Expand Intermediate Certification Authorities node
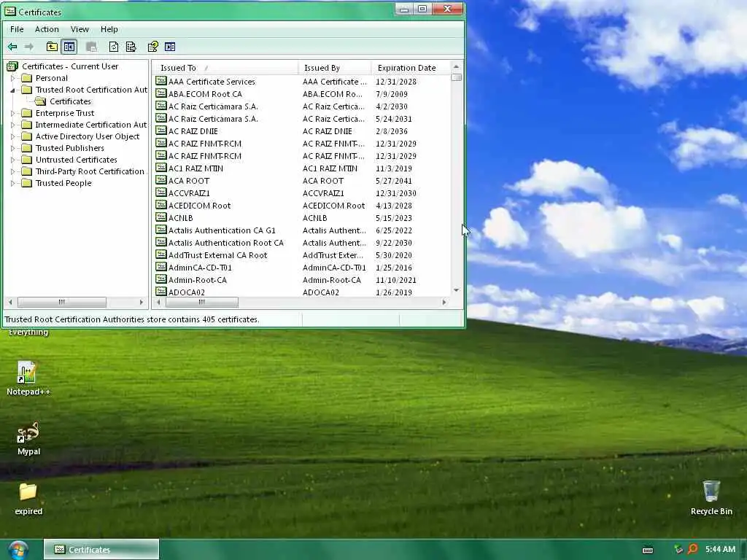Viewport: 747px width, 560px height. (x=13, y=125)
